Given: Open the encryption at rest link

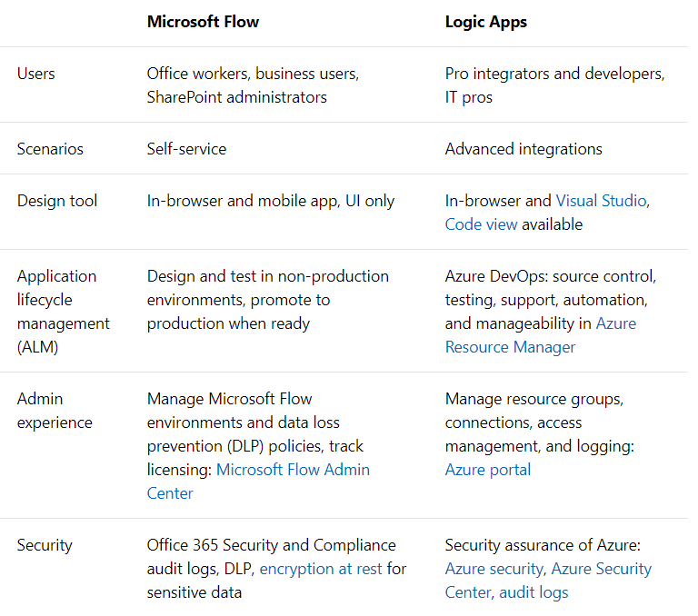Looking at the screenshot, I should (321, 569).
